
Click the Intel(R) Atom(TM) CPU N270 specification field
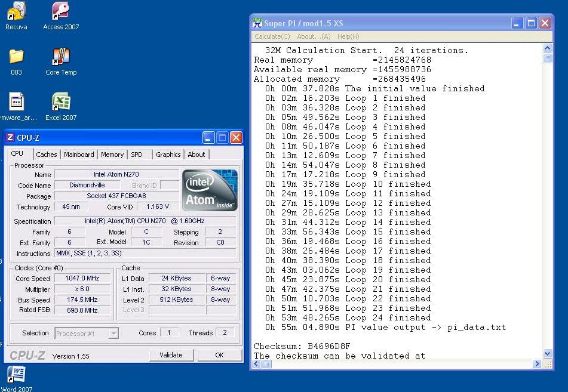[x=145, y=221]
